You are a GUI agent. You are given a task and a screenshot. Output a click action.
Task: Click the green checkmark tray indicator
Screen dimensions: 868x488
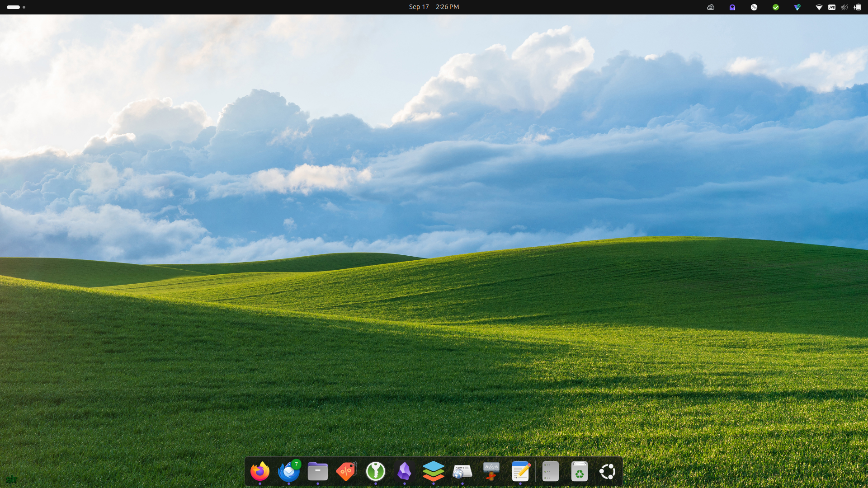point(776,7)
